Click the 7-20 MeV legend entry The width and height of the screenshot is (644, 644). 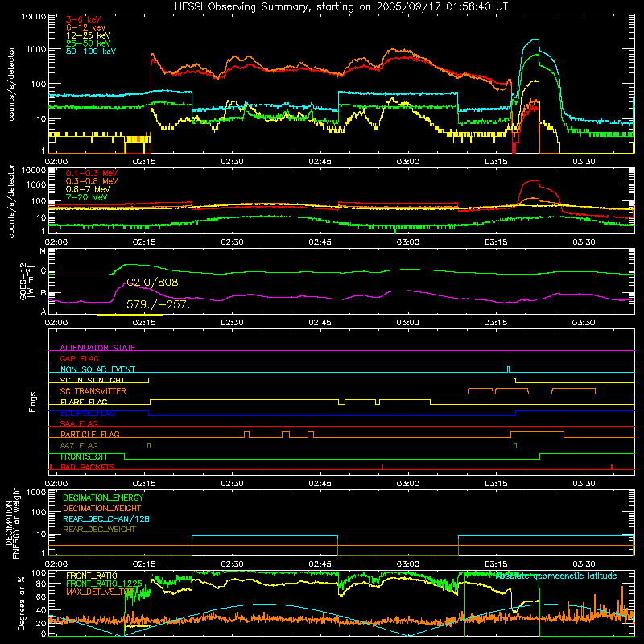click(x=87, y=197)
